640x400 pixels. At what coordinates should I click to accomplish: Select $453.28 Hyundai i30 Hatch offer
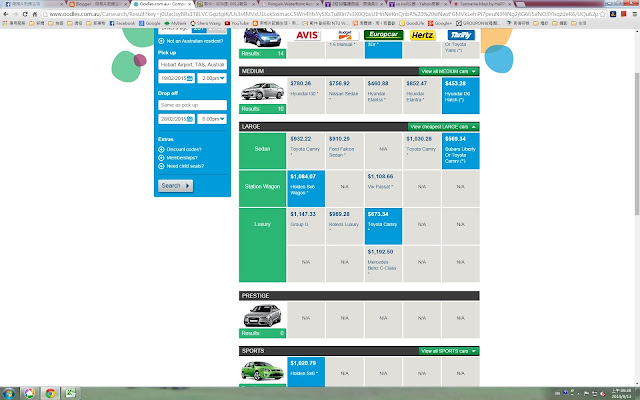click(x=460, y=96)
